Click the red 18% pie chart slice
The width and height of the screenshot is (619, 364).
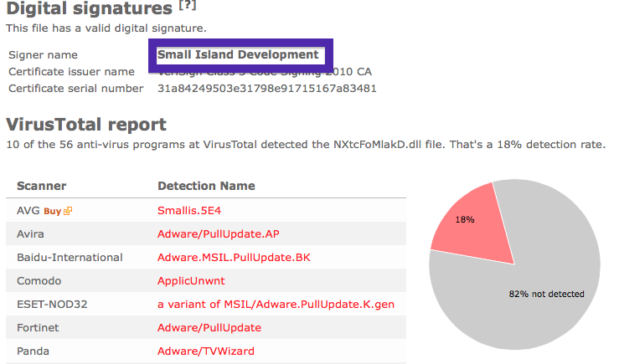tap(475, 228)
